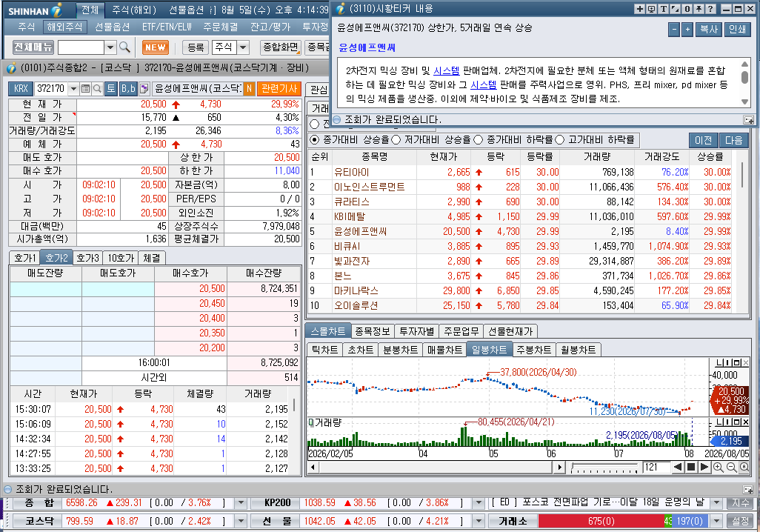Open the KP200 index selector dropdown
Image resolution: width=760 pixels, height=532 pixels.
click(479, 503)
